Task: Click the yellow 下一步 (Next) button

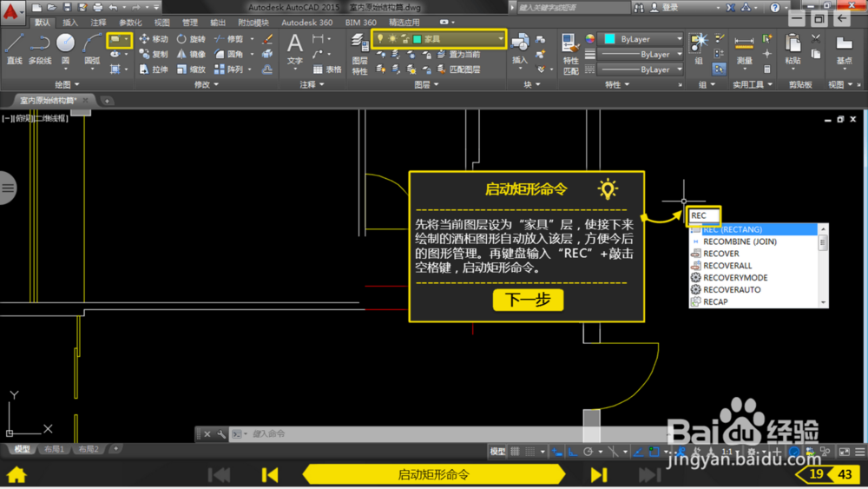Action: click(x=528, y=300)
